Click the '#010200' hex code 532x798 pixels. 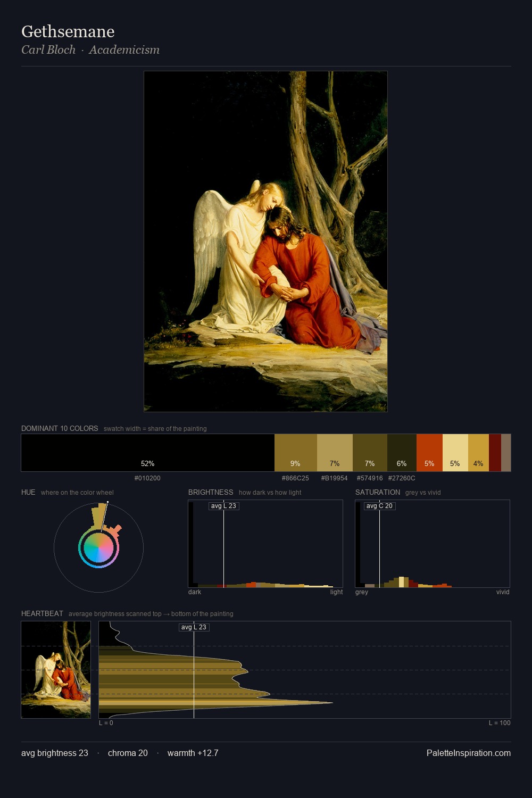coord(147,478)
